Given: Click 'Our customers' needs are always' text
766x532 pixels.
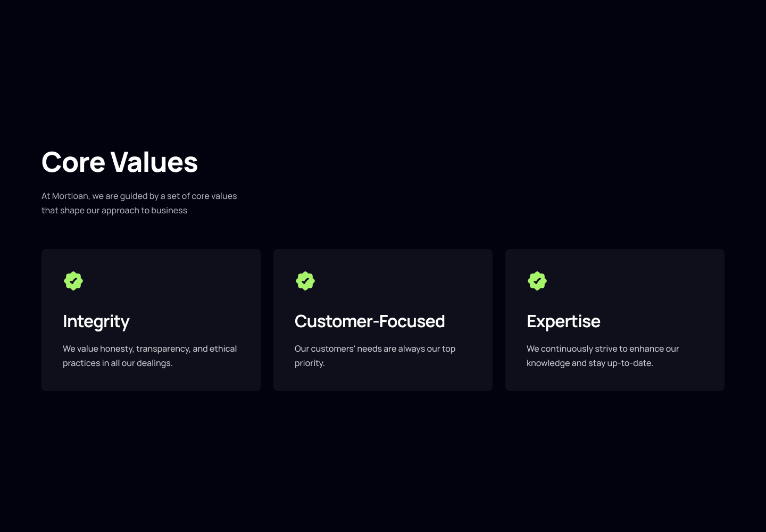Looking at the screenshot, I should coord(375,348).
